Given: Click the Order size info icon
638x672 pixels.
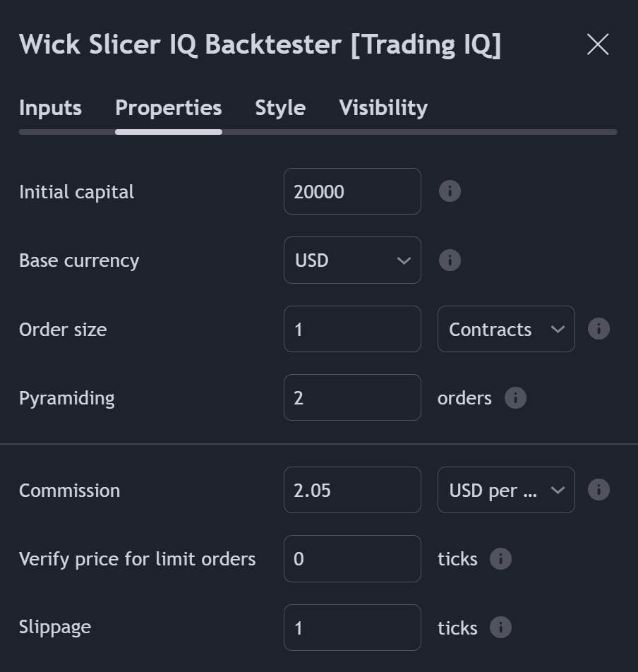Looking at the screenshot, I should pyautogui.click(x=598, y=329).
